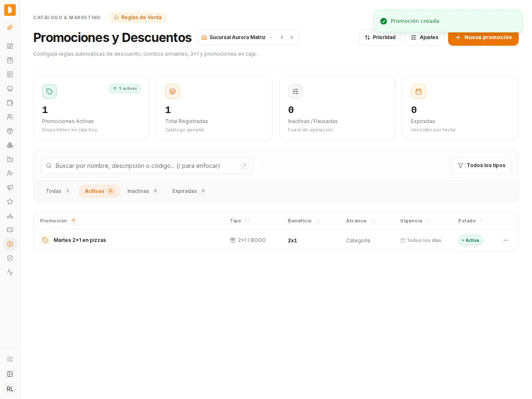Open the chef hat kitchen icon in sidebar
Viewport: 532px width, 399px height.
pyautogui.click(x=10, y=89)
